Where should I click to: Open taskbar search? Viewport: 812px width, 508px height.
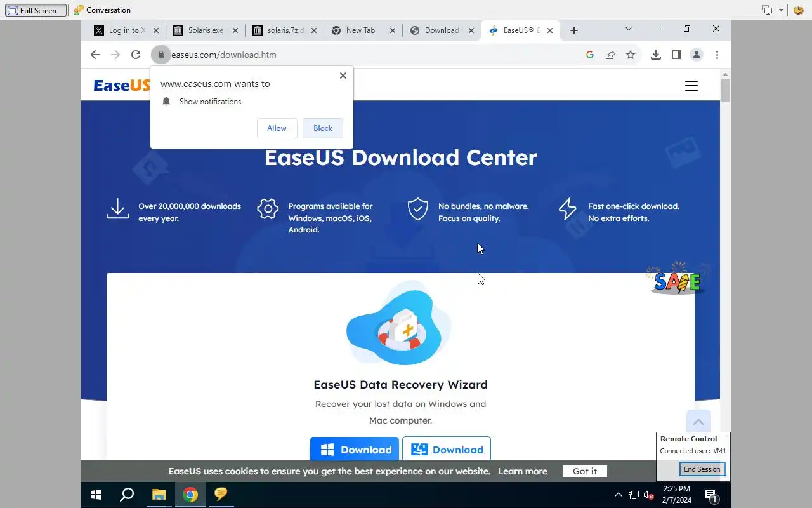[x=127, y=495]
